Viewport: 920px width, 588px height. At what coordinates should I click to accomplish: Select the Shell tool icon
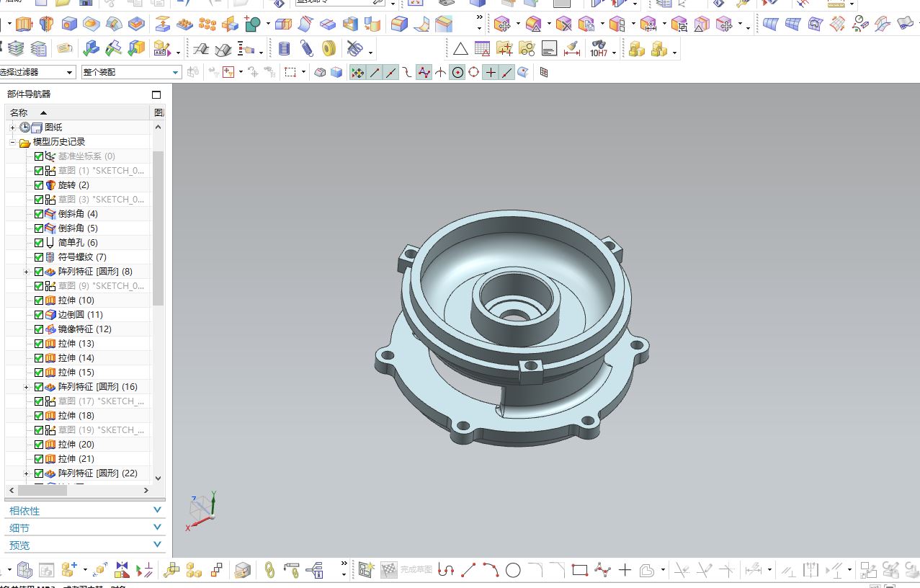point(350,24)
